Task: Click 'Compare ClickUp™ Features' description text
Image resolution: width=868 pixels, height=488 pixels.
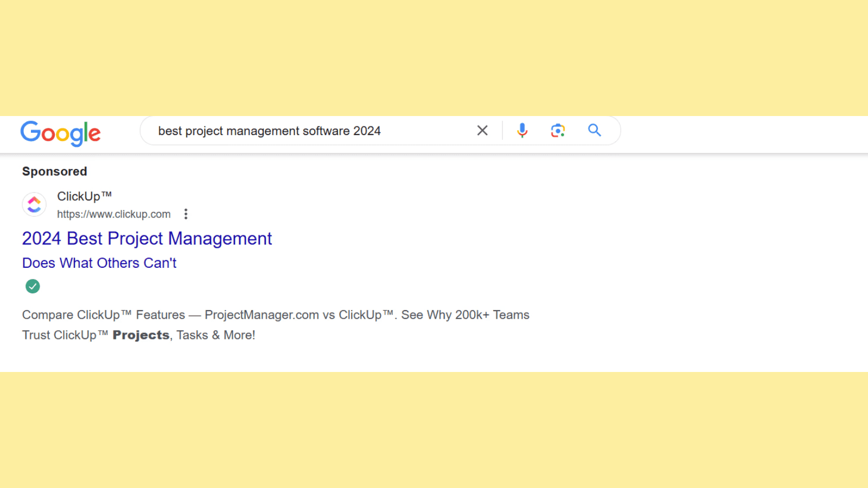Action: point(104,315)
